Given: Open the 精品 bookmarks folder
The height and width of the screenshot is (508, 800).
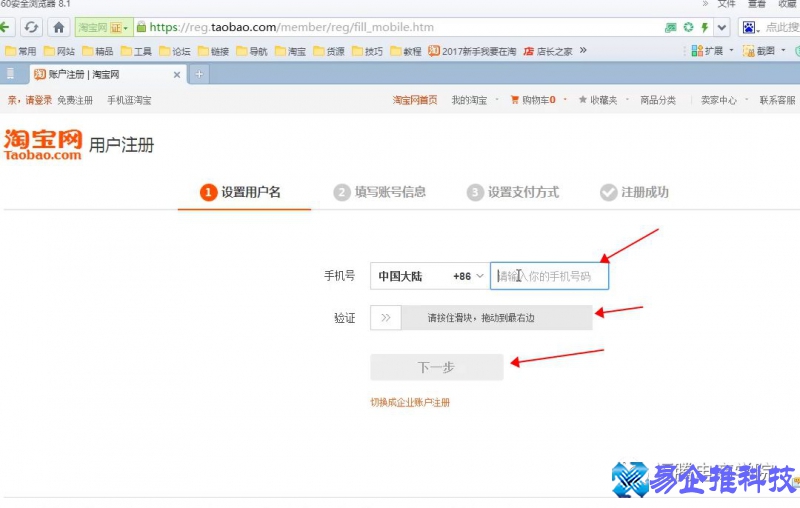Looking at the screenshot, I should pos(97,51).
